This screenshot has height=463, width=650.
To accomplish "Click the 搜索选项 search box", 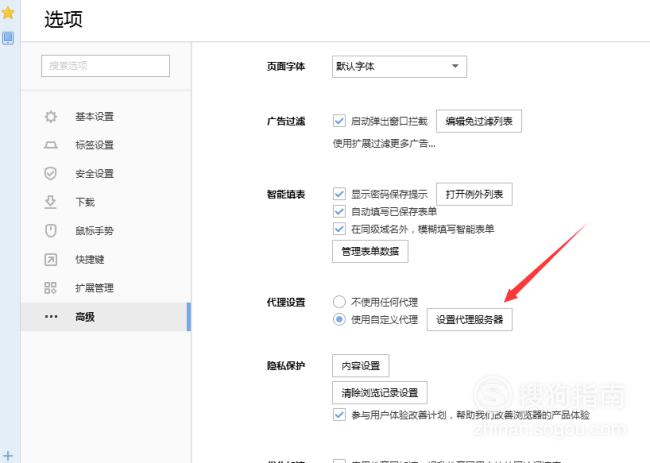I will [105, 66].
